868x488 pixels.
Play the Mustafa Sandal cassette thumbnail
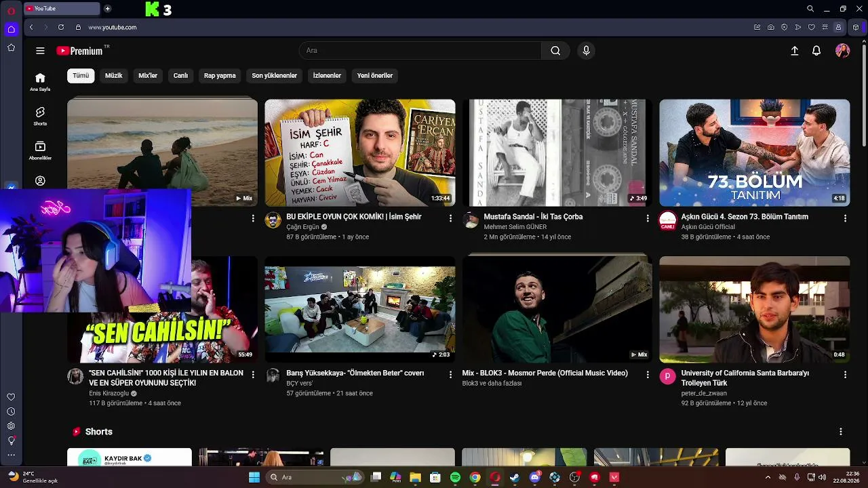pos(557,152)
